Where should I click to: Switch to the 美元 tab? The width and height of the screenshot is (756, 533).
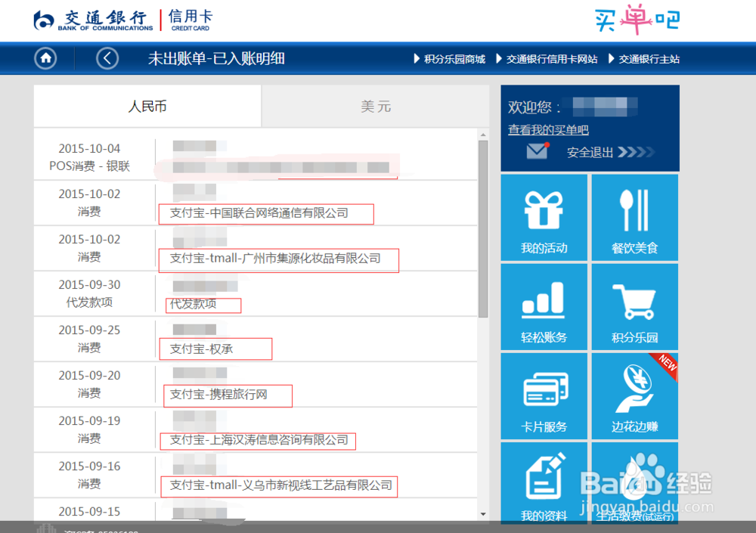(376, 106)
